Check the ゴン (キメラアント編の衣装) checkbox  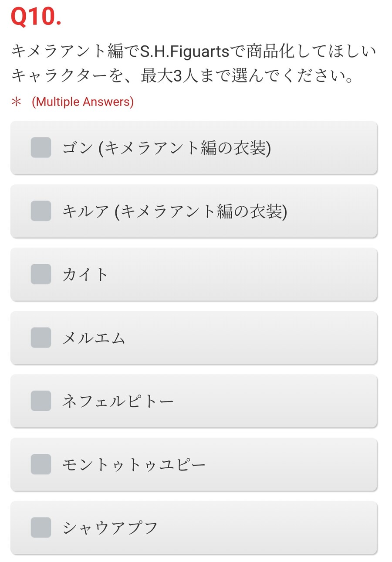(x=41, y=147)
